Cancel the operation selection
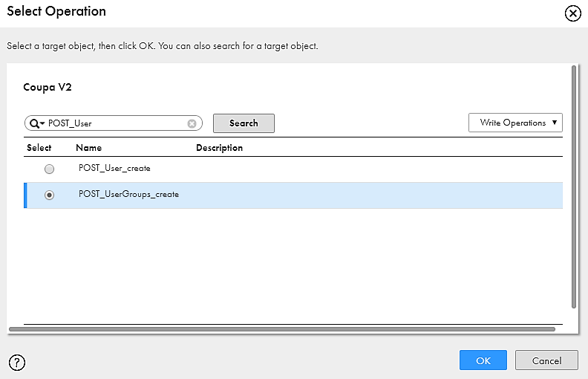588x379 pixels. [x=546, y=360]
